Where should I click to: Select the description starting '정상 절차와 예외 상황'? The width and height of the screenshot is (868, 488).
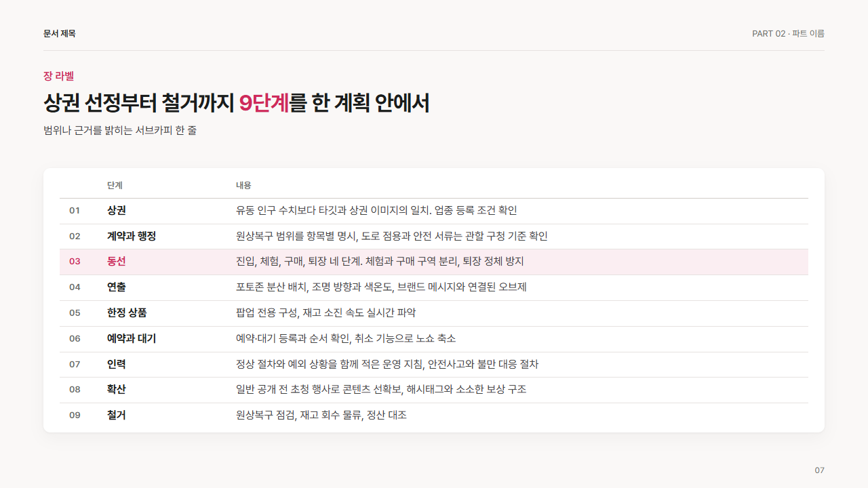click(387, 365)
